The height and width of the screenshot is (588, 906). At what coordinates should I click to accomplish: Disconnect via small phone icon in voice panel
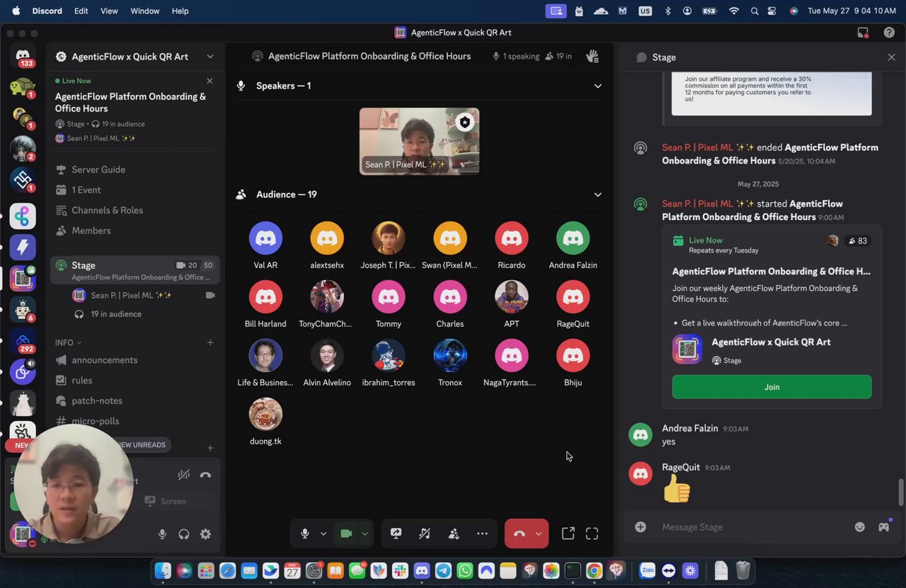coord(205,475)
